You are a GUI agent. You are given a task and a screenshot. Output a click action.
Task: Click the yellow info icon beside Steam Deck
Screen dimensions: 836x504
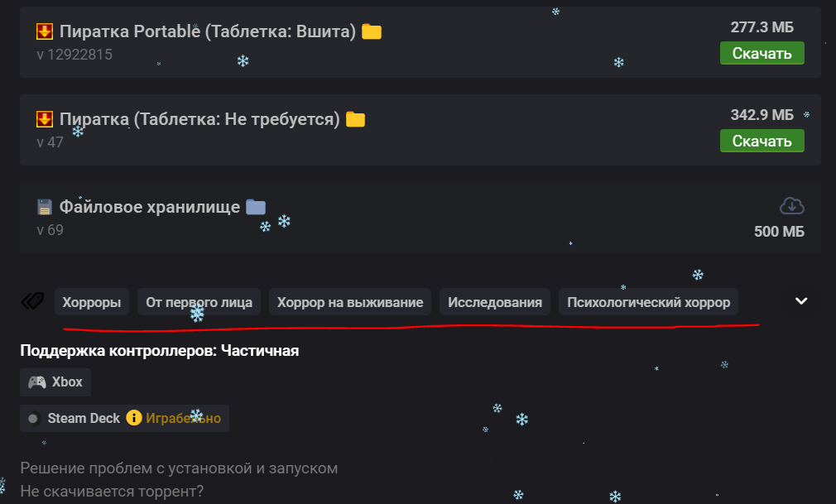(134, 418)
